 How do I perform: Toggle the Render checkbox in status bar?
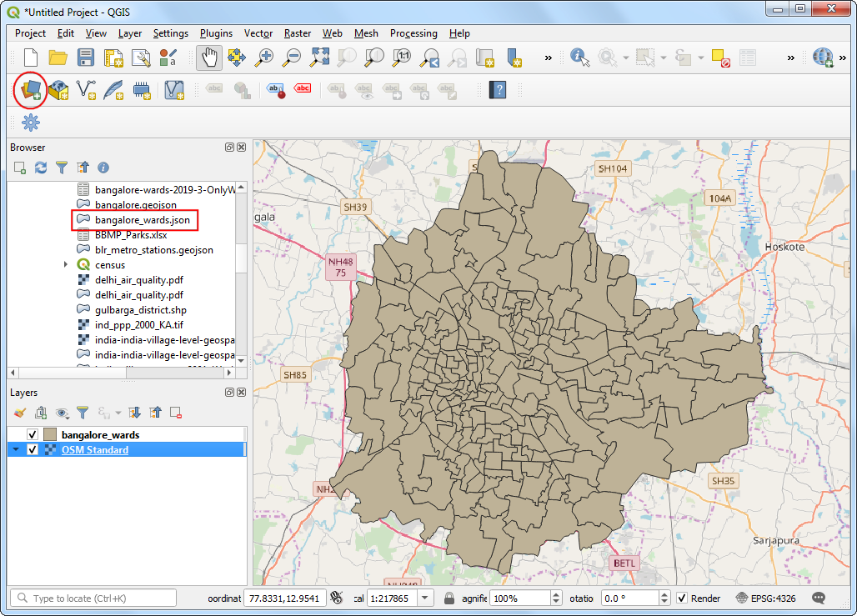(x=682, y=598)
